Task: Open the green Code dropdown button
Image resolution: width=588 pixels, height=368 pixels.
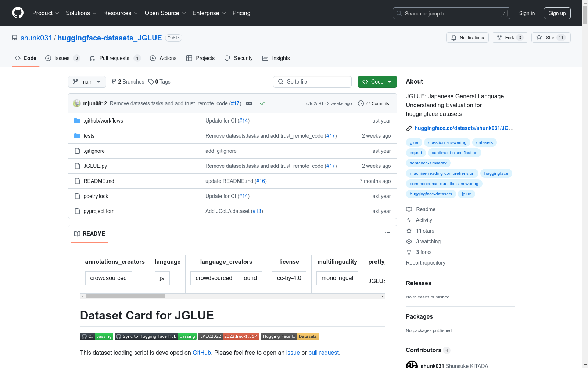Action: pyautogui.click(x=377, y=82)
